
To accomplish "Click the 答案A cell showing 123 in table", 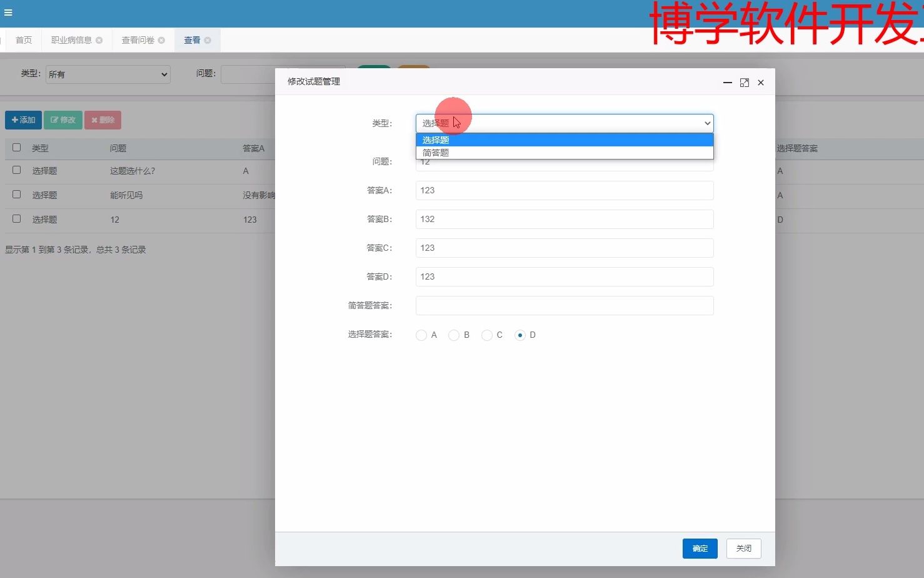I will click(x=250, y=220).
